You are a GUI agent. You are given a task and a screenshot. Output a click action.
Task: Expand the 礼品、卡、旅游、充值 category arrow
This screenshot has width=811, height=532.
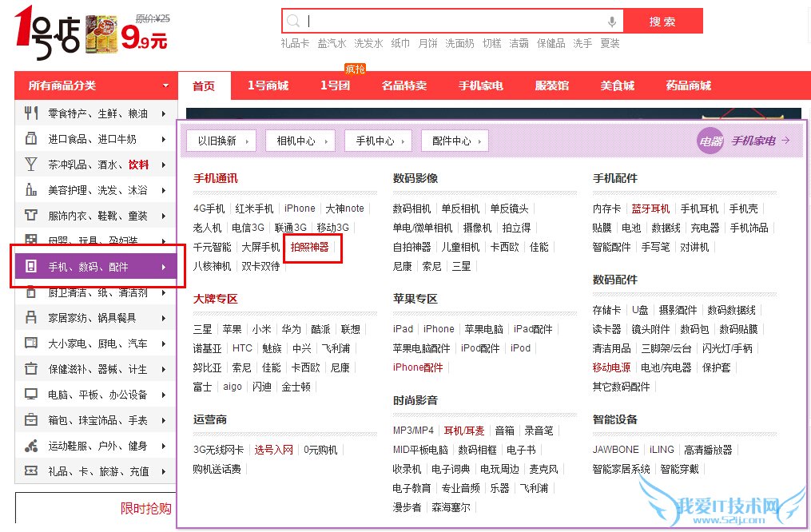pos(164,471)
